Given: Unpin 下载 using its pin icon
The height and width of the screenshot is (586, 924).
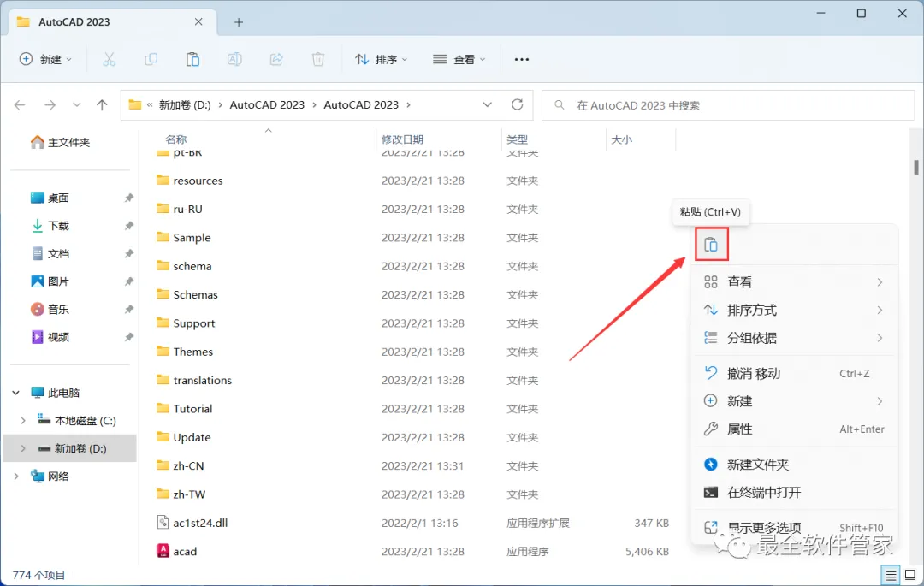Looking at the screenshot, I should (x=128, y=226).
